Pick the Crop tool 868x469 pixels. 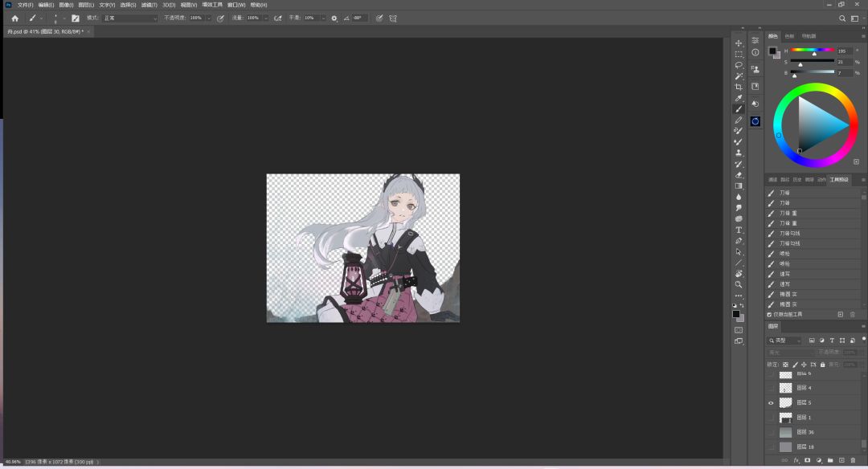(x=739, y=87)
